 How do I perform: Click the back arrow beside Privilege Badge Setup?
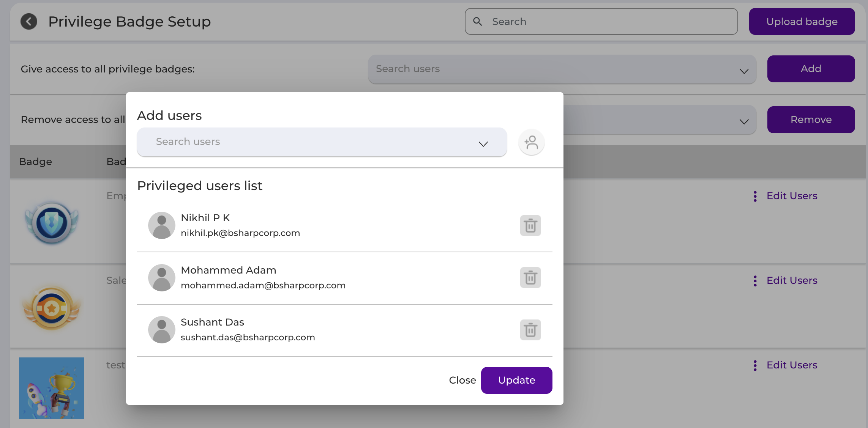(x=29, y=22)
